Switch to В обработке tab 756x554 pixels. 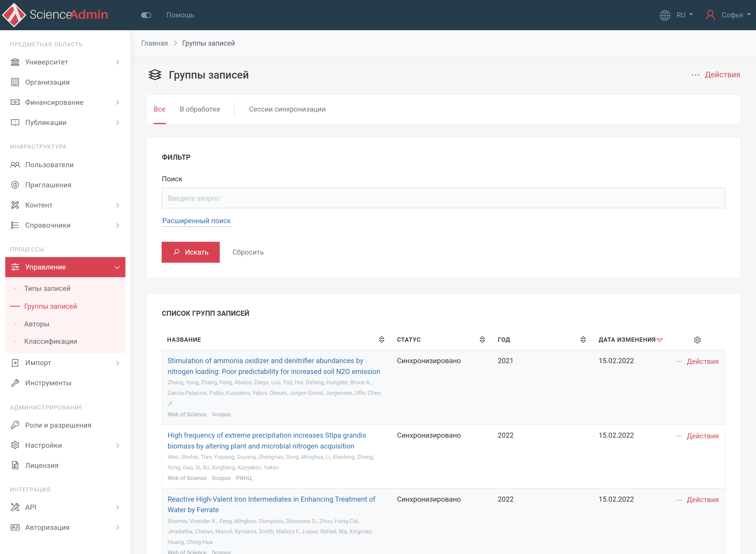200,109
